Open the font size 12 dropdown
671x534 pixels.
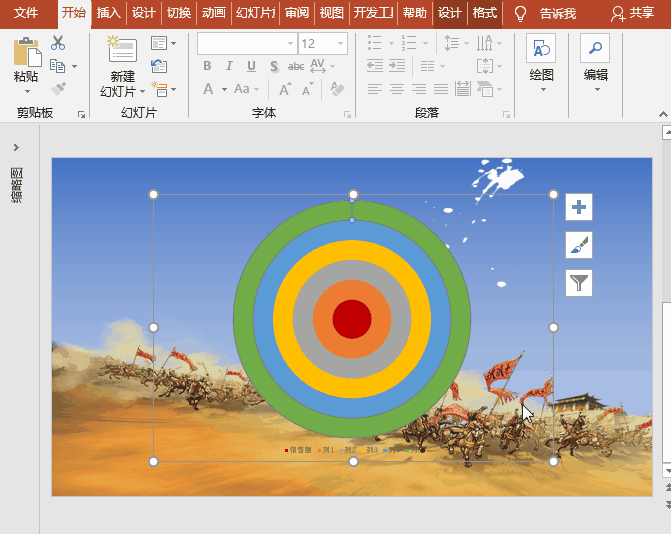[x=341, y=43]
